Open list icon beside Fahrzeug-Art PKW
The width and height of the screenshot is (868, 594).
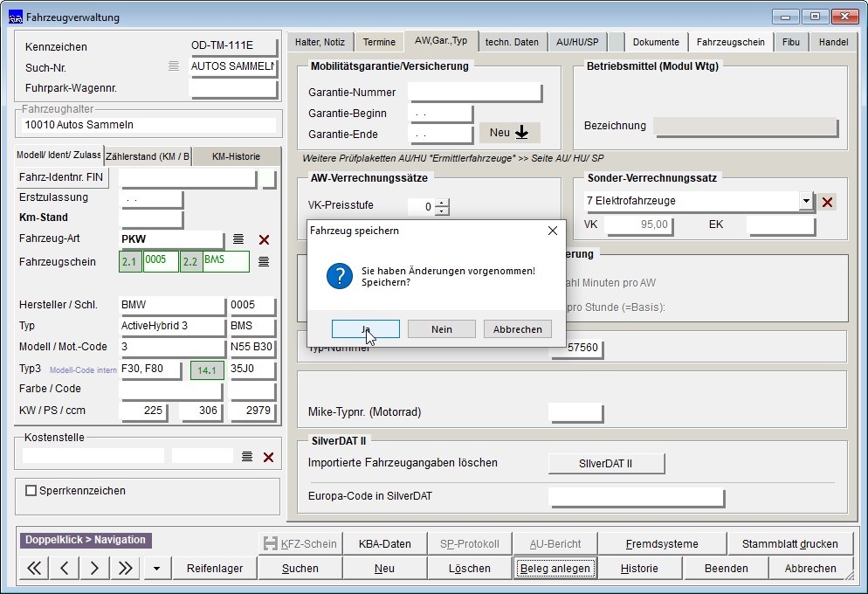point(238,239)
